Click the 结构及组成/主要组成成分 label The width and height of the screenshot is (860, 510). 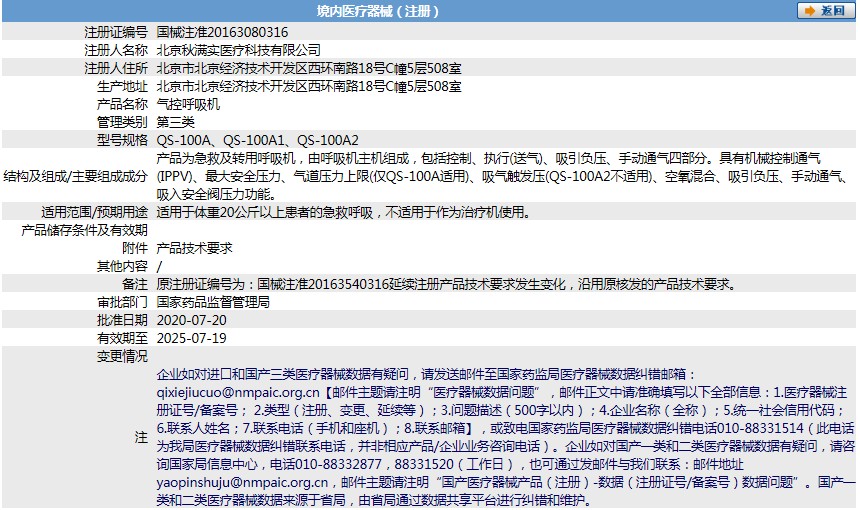(x=76, y=177)
